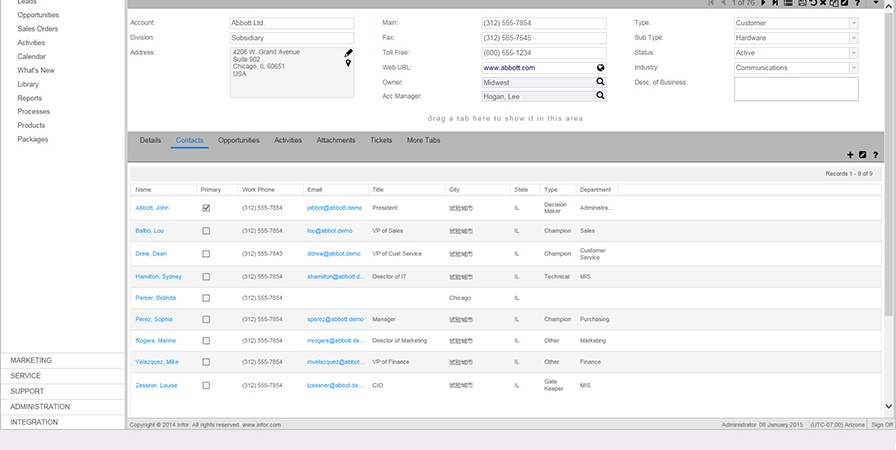896x450 pixels.
Task: Open the Status dropdown showing Active
Action: click(x=854, y=53)
